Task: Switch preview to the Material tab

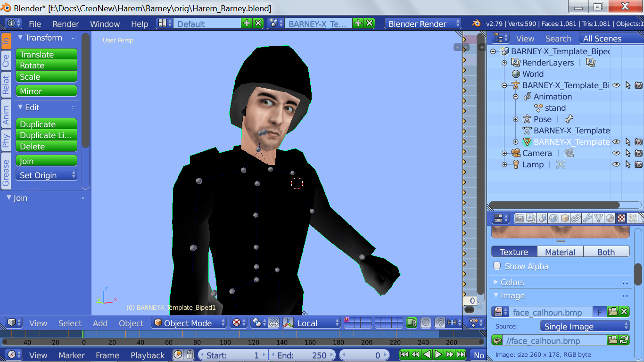Action: coord(560,252)
